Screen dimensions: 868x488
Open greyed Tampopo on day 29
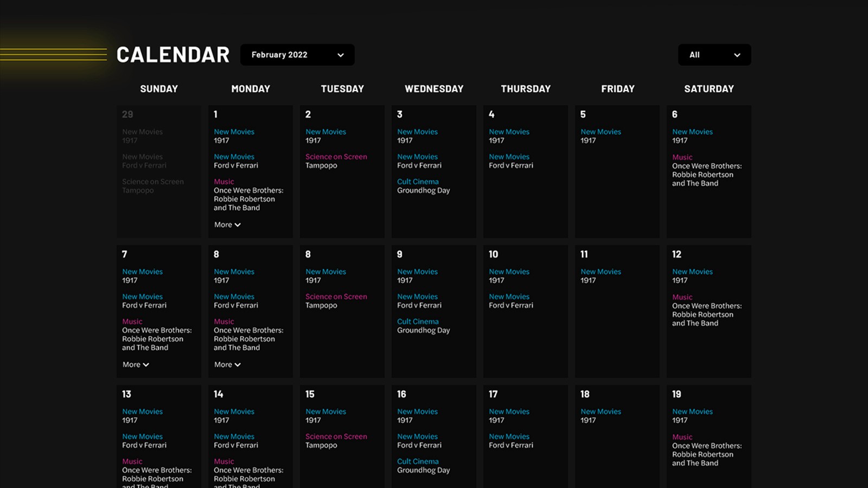tap(138, 190)
